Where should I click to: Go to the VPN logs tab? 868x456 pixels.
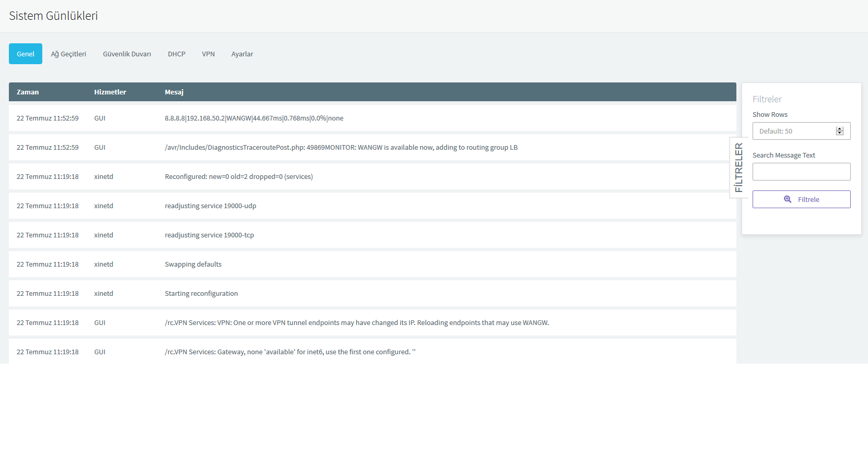coord(208,54)
